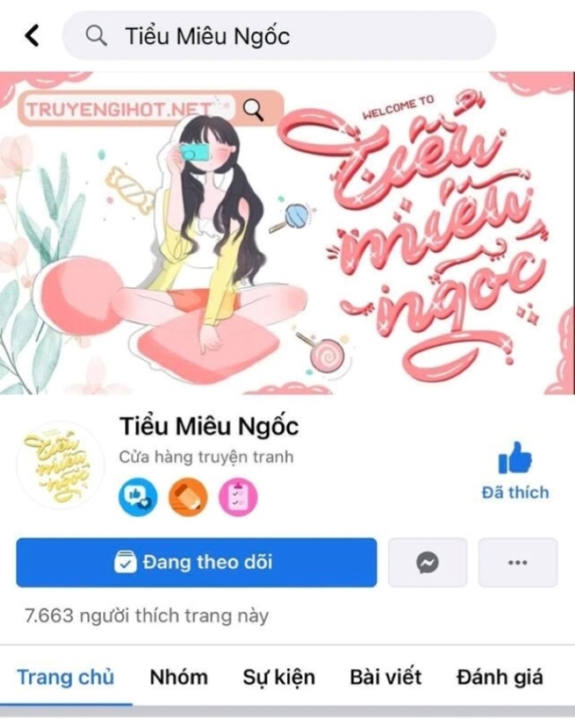The width and height of the screenshot is (575, 728).
Task: Switch to the Nhóm tab
Action: point(179,677)
